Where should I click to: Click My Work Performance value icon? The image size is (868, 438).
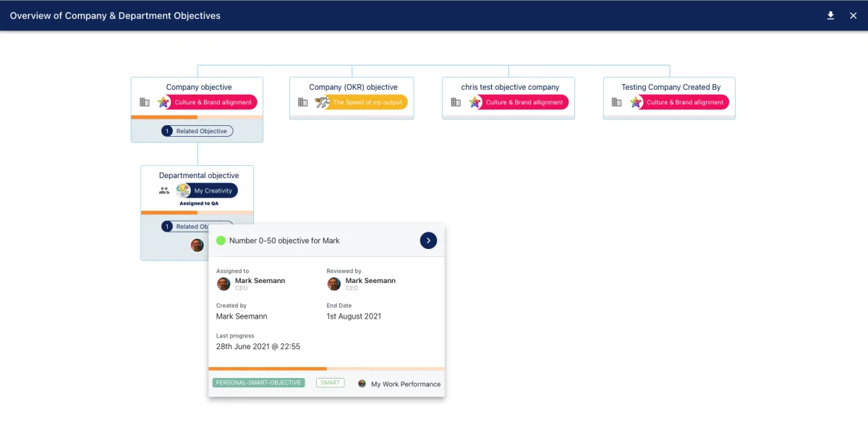pos(362,384)
